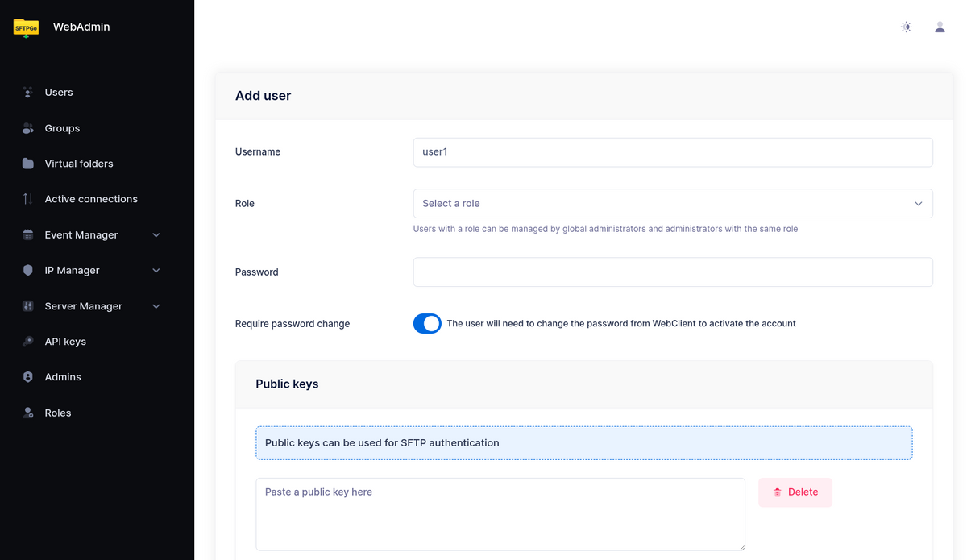Viewport: 967px width, 560px height.
Task: Click the Users sidebar icon
Action: tap(27, 93)
